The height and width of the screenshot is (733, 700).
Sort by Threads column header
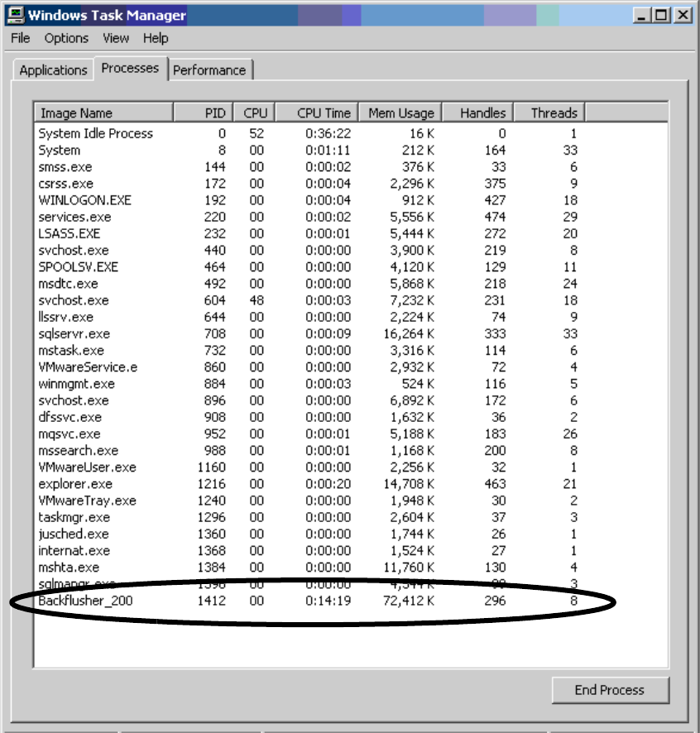pyautogui.click(x=549, y=113)
